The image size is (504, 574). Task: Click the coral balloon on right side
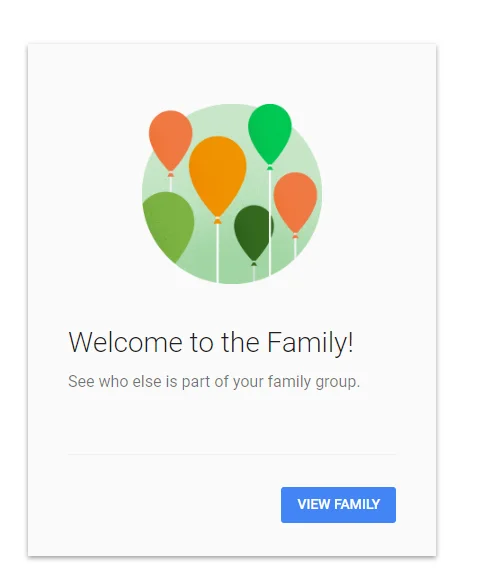point(295,202)
